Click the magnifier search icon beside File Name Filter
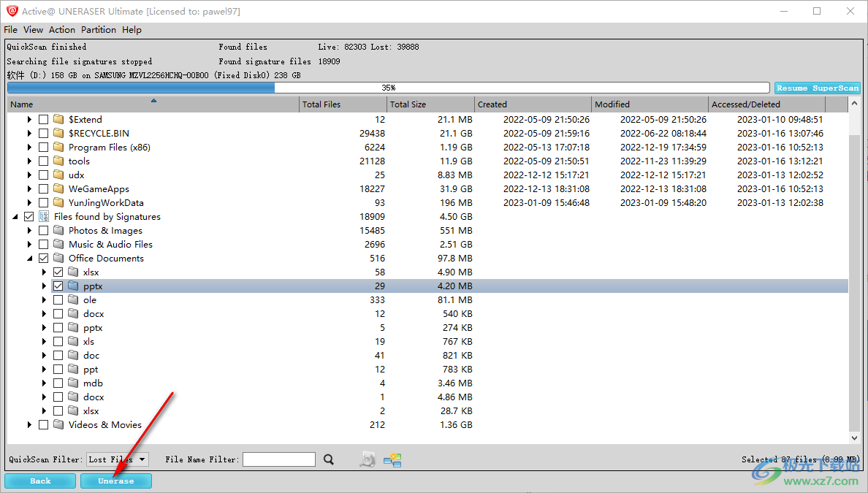This screenshot has width=868, height=493. click(x=329, y=459)
